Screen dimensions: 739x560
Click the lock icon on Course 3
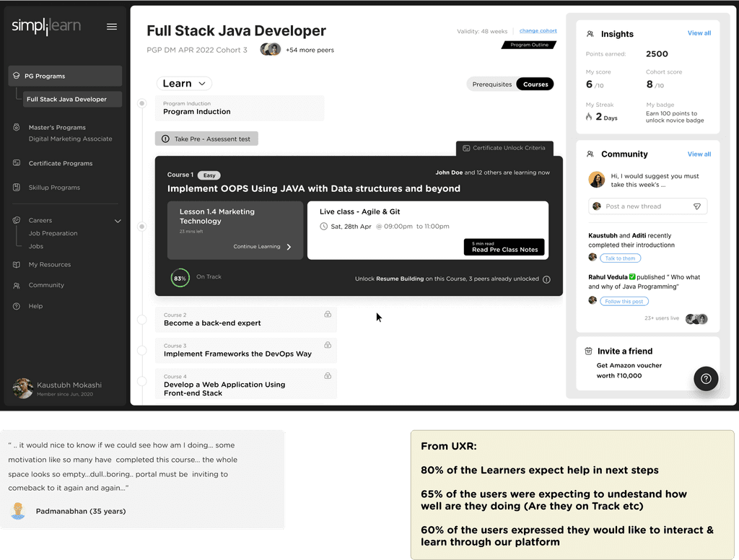(x=328, y=345)
